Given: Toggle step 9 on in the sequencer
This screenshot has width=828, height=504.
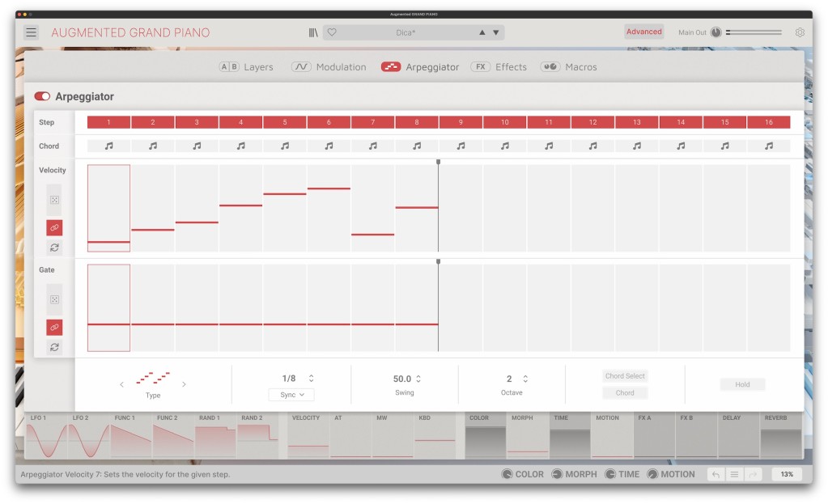Looking at the screenshot, I should [x=461, y=122].
